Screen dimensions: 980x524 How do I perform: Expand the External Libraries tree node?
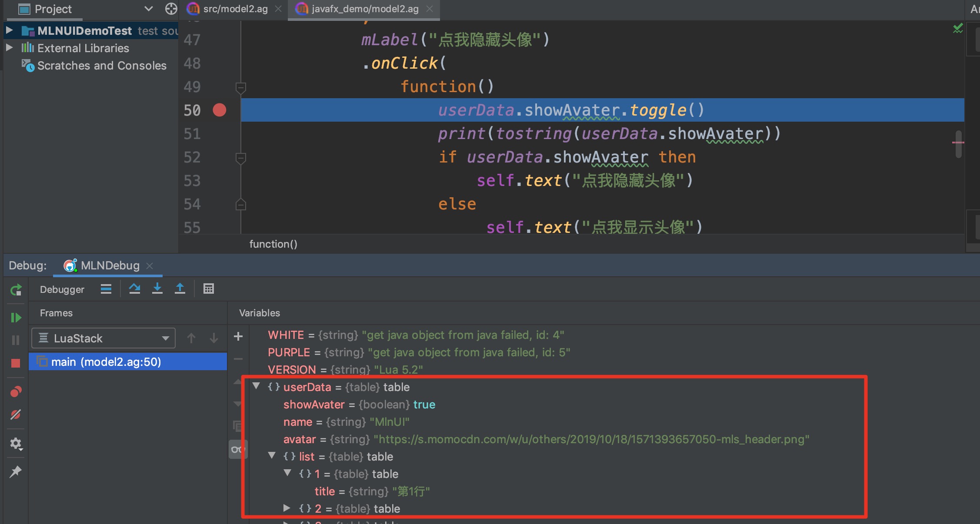pyautogui.click(x=9, y=48)
